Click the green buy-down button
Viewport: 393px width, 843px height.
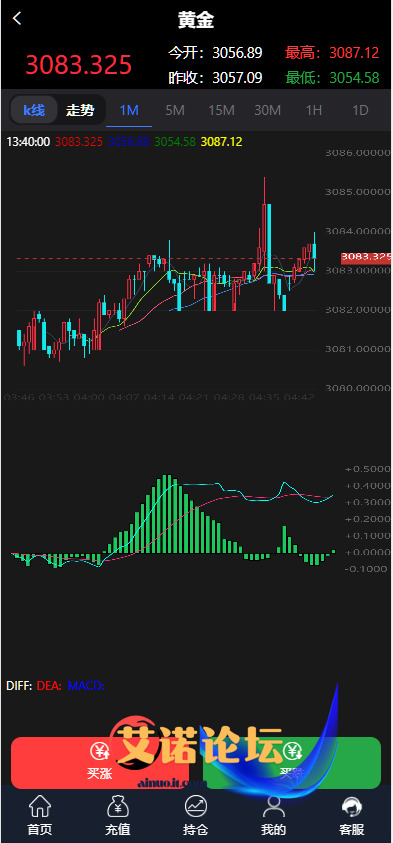(292, 762)
